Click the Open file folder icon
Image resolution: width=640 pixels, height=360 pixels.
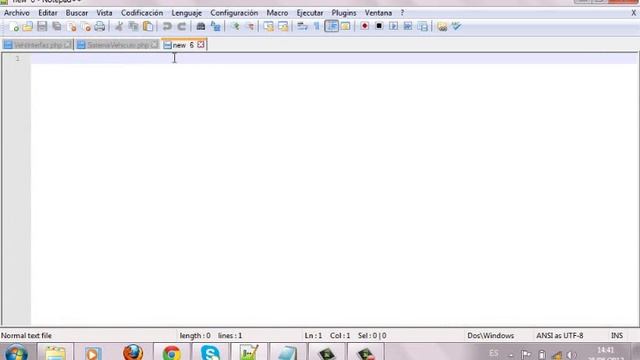click(27, 27)
